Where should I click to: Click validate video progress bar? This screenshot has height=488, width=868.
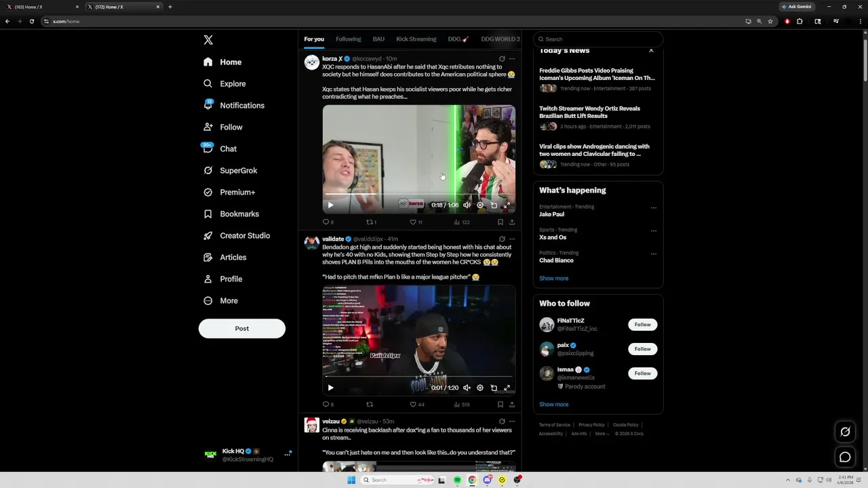click(418, 376)
